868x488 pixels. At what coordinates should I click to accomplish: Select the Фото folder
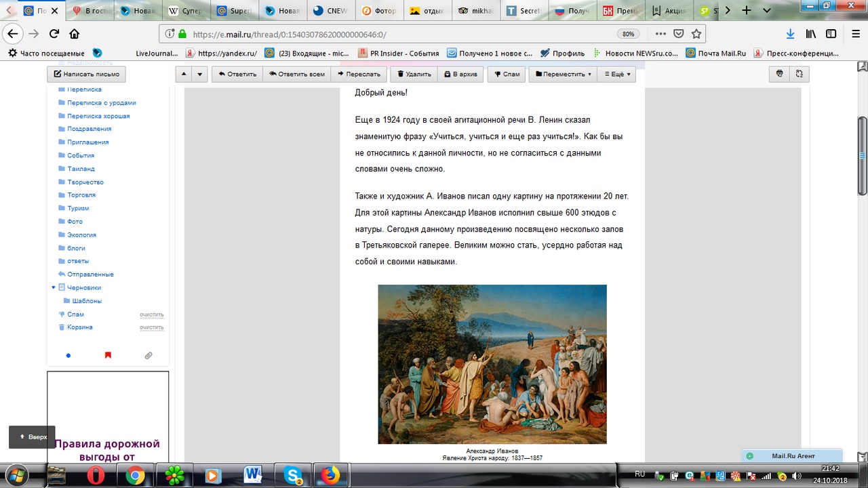click(75, 222)
